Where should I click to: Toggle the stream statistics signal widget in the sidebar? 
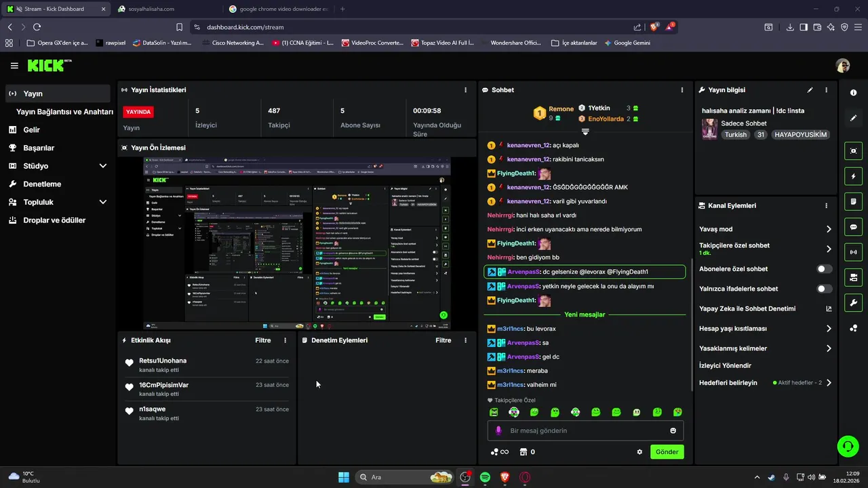tap(853, 252)
